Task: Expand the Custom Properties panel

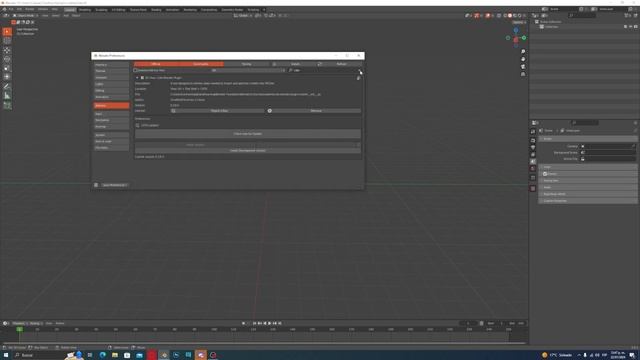Action: (588, 201)
